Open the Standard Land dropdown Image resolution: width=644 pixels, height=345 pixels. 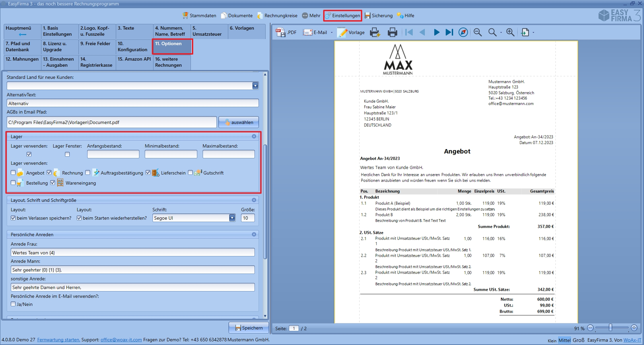(x=255, y=86)
